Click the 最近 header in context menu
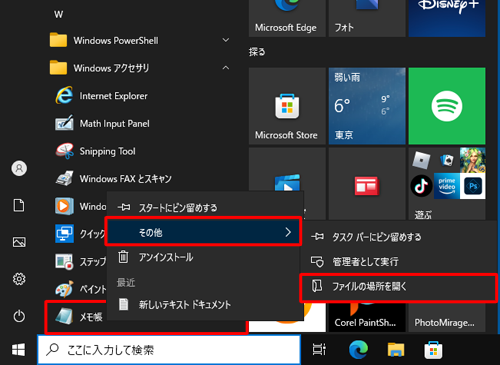Viewport: 500px width, 365px height. 126,283
